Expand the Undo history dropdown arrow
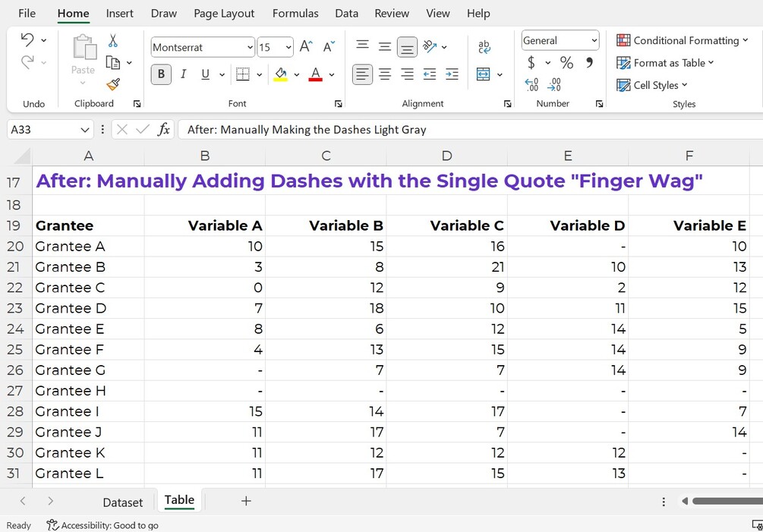 point(44,40)
